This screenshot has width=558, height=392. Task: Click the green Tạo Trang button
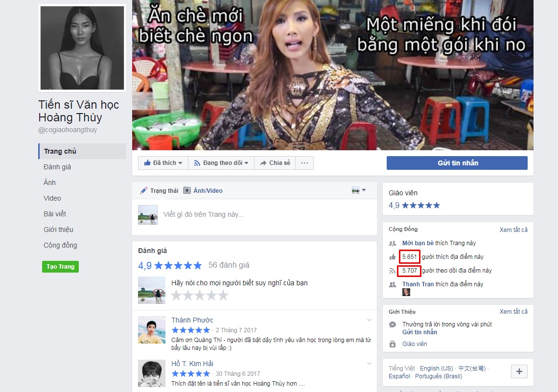coord(60,267)
